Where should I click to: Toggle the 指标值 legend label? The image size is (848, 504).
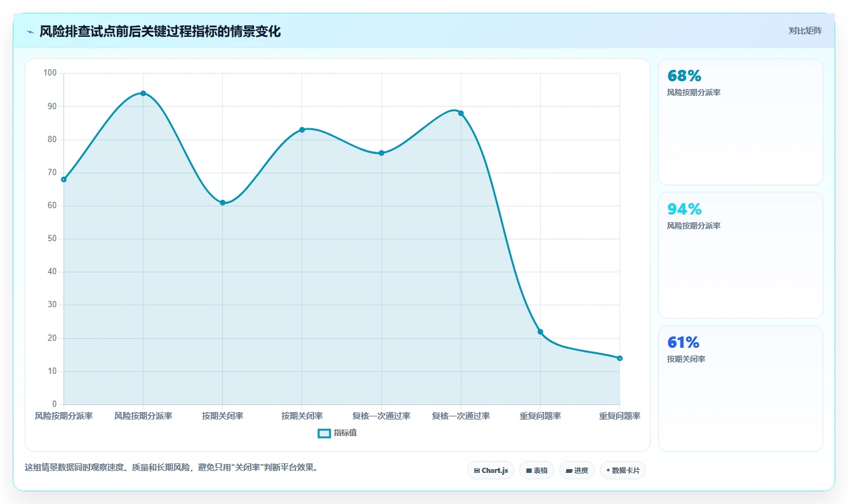[345, 433]
